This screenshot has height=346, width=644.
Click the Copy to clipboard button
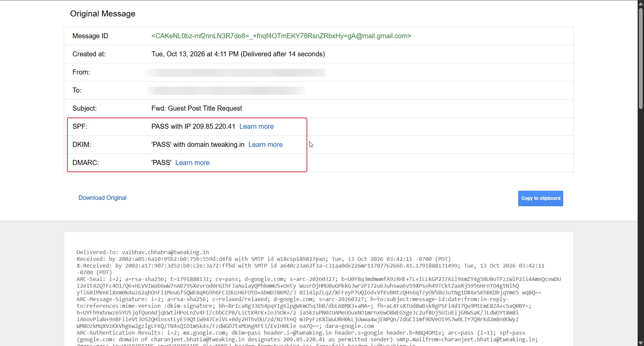540,198
